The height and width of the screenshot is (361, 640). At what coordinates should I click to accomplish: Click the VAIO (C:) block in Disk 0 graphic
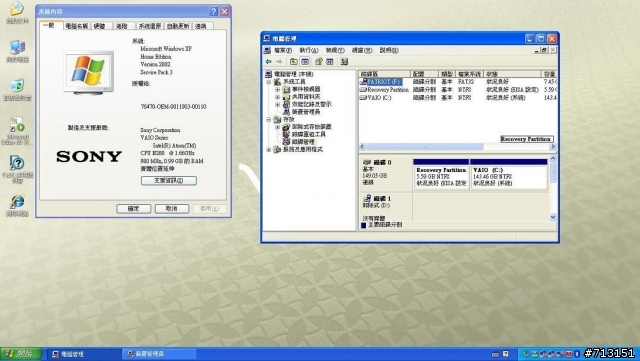click(x=509, y=174)
